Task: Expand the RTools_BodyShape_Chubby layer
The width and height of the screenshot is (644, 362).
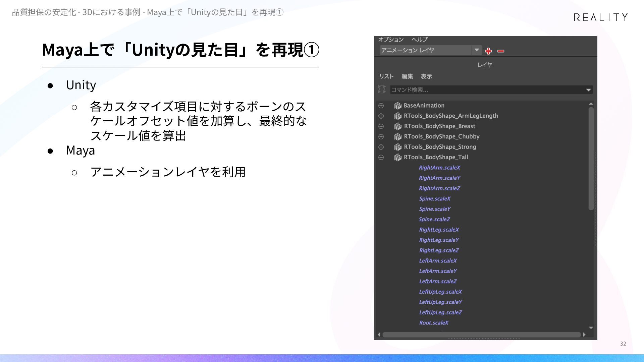Action: [381, 137]
